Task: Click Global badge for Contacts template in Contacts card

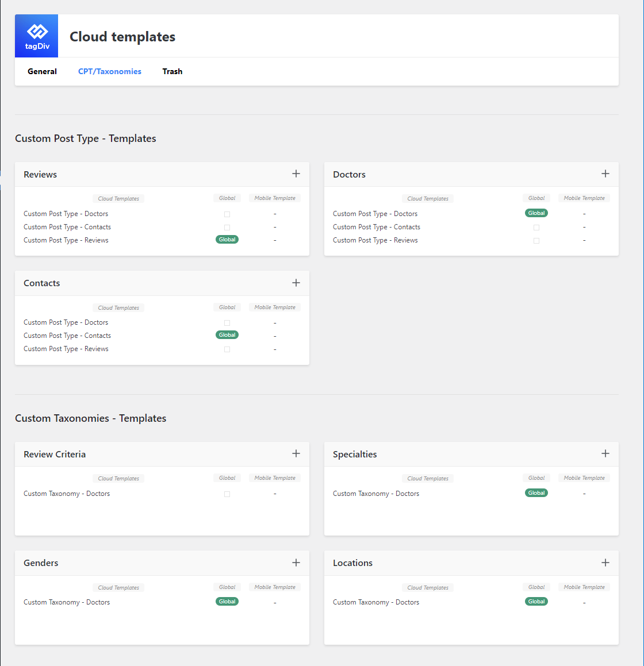Action: [x=227, y=335]
